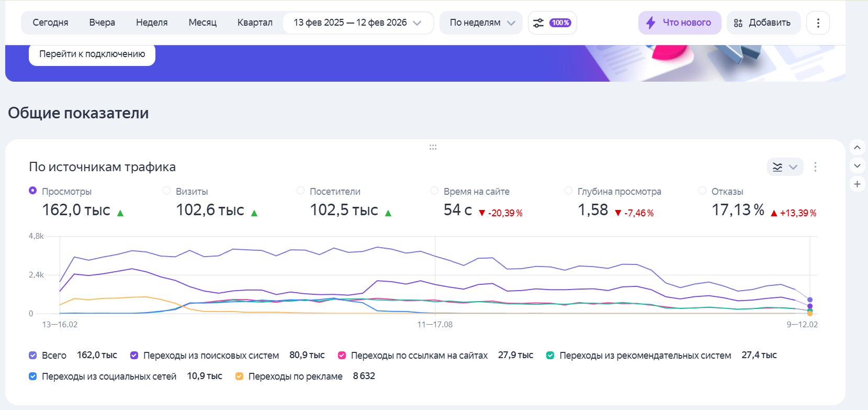Expand the 'По неделям' grouping dropdown
868x410 pixels.
[481, 23]
